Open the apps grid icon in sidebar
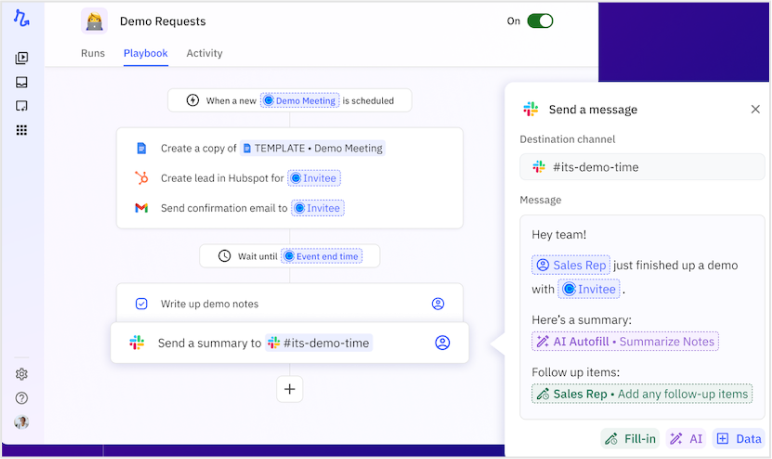 21,130
